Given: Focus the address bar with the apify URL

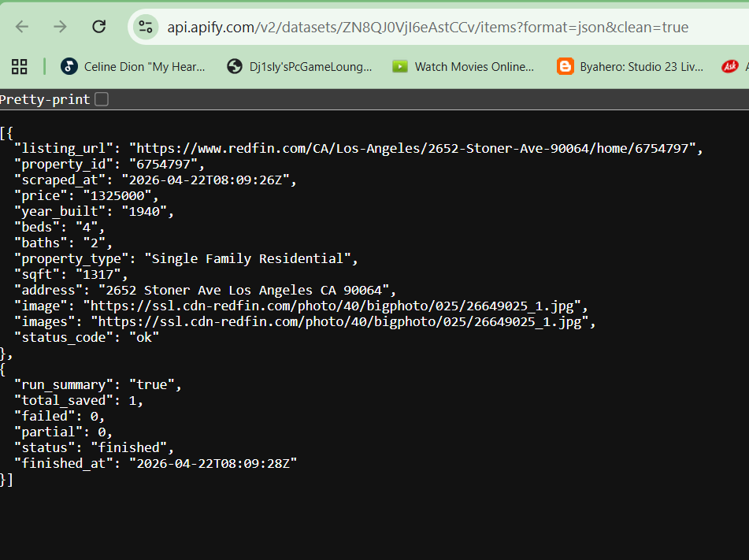Looking at the screenshot, I should (428, 28).
